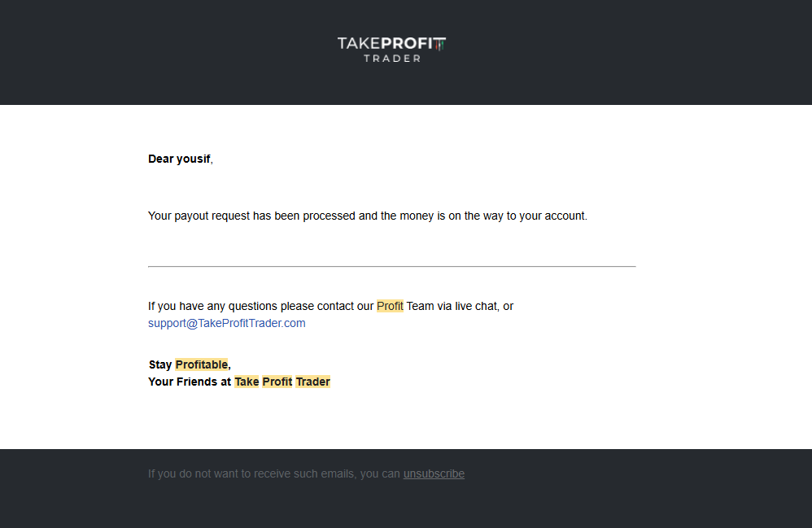Click the Take Profit Trader logo
The width and height of the screenshot is (812, 528).
tap(391, 49)
